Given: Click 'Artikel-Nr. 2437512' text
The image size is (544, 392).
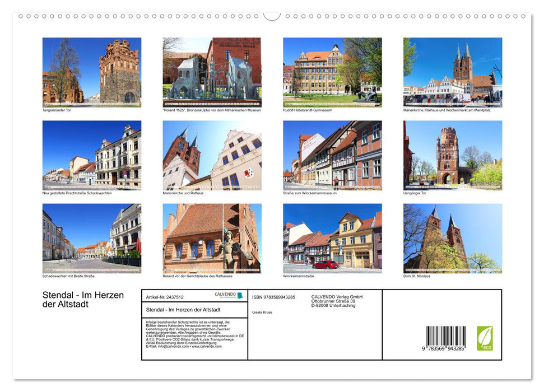Looking at the screenshot, I should click(x=165, y=297).
